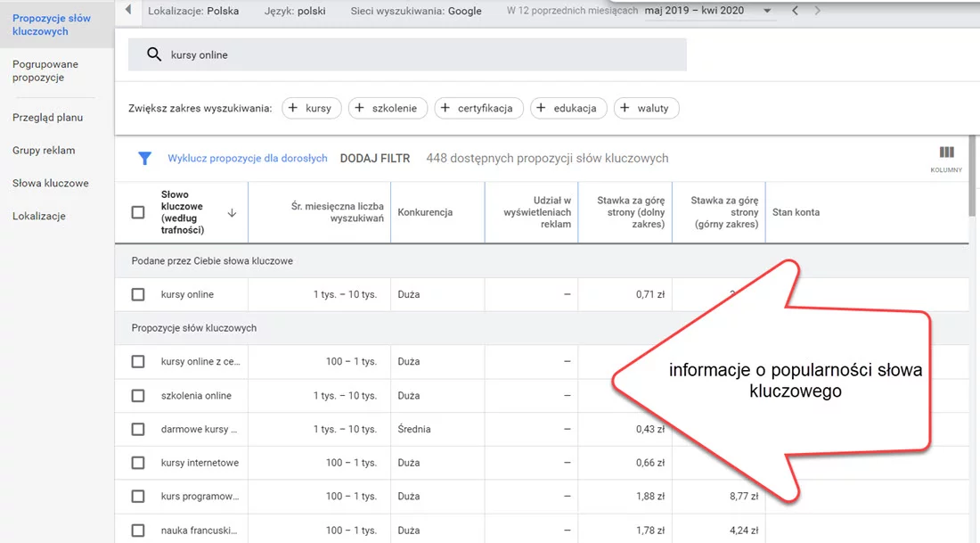The height and width of the screenshot is (543, 980).
Task: Toggle the select-all header checkbox
Action: [138, 212]
